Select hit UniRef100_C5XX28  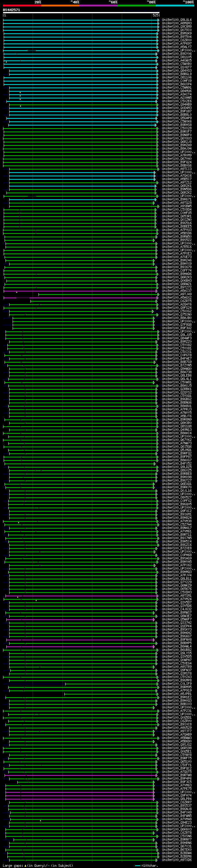(x=176, y=128)
